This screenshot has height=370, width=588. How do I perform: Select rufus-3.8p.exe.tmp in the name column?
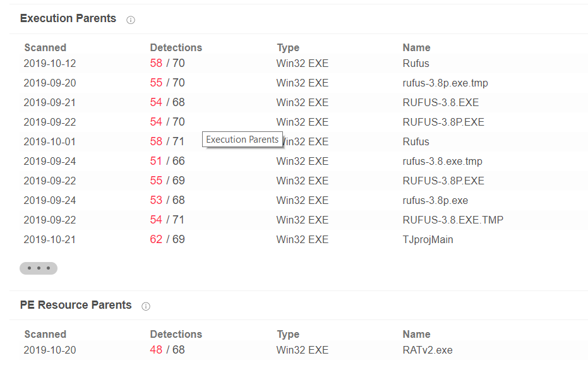click(x=445, y=83)
